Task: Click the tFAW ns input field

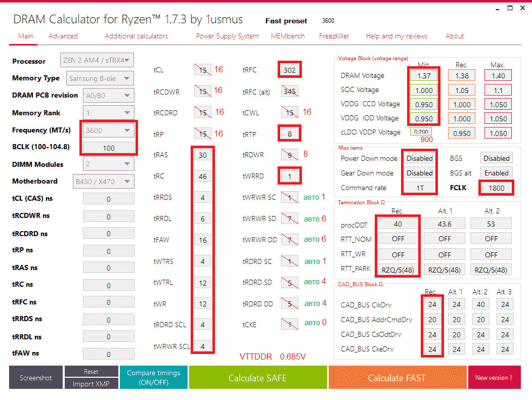Action: (109, 354)
